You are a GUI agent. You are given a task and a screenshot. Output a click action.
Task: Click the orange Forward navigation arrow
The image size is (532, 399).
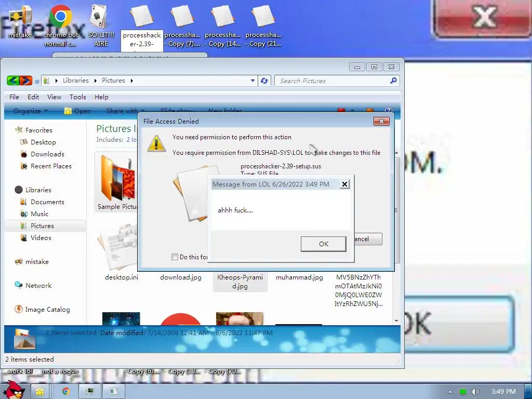pos(26,81)
